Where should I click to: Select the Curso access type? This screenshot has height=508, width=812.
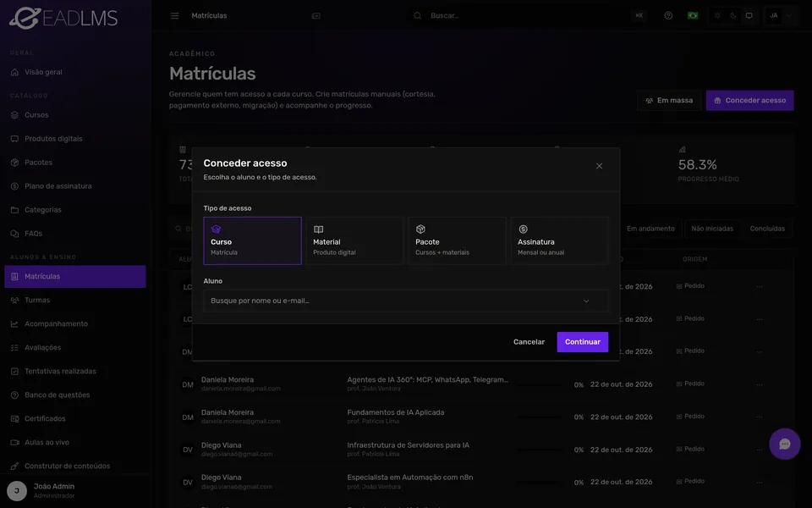tap(252, 240)
